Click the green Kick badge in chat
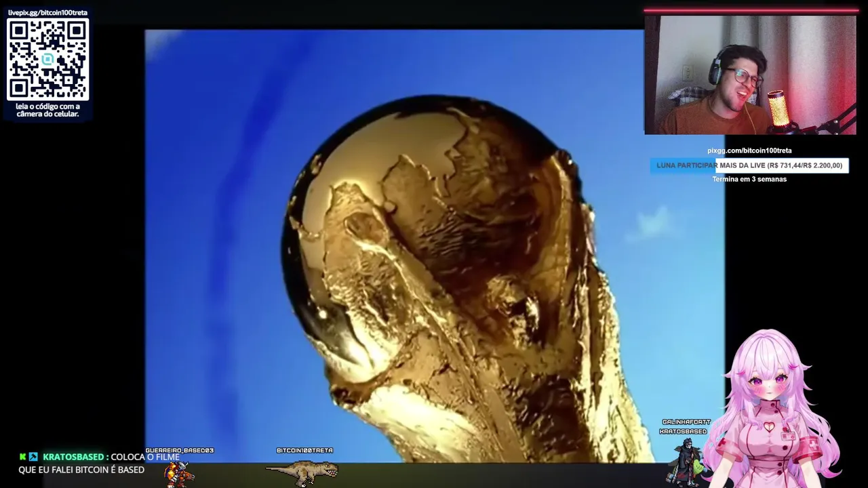The image size is (868, 488). pyautogui.click(x=22, y=457)
